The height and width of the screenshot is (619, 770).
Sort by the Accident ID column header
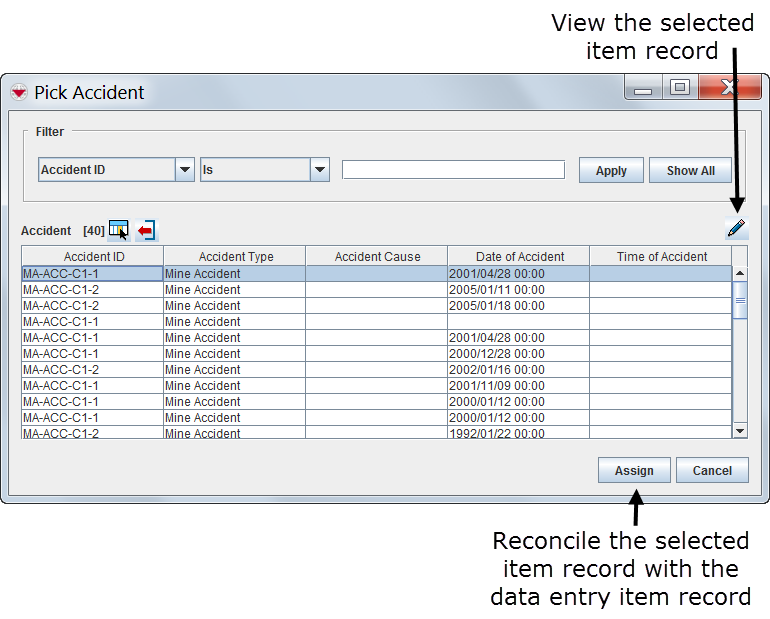[93, 257]
